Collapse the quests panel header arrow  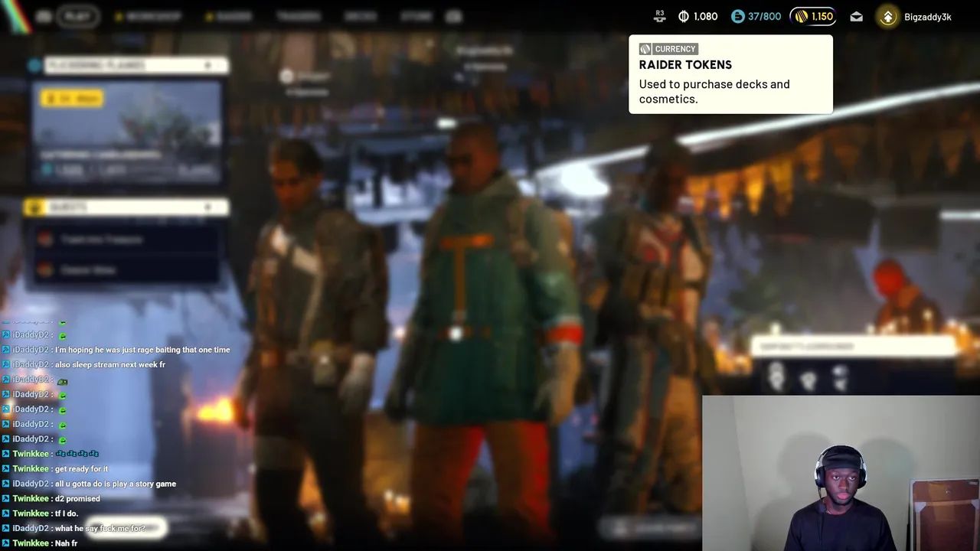[x=207, y=207]
